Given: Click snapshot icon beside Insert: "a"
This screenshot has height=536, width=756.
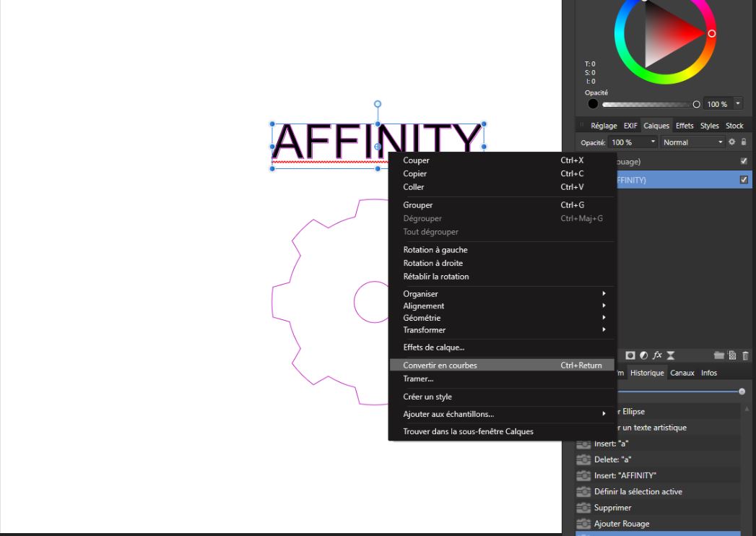Looking at the screenshot, I should (583, 444).
